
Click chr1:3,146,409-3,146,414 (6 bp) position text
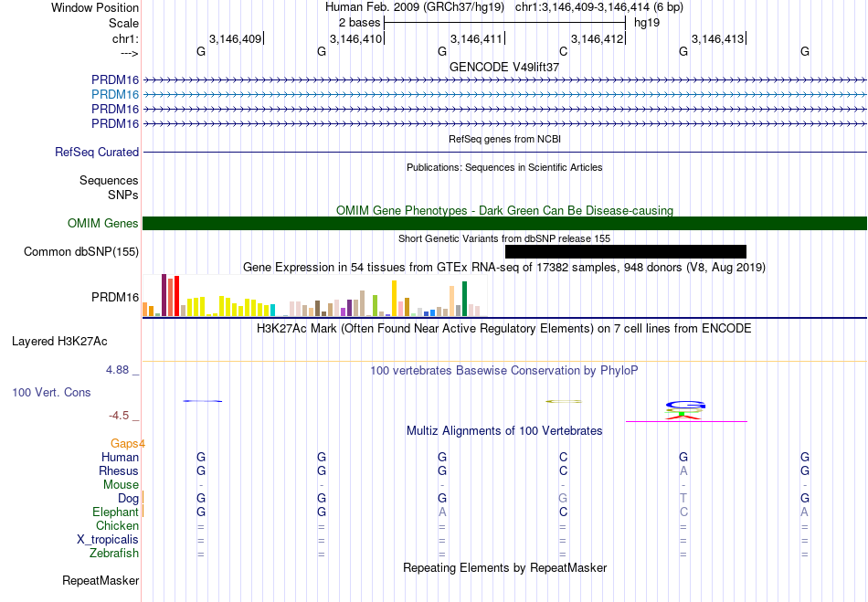click(599, 7)
